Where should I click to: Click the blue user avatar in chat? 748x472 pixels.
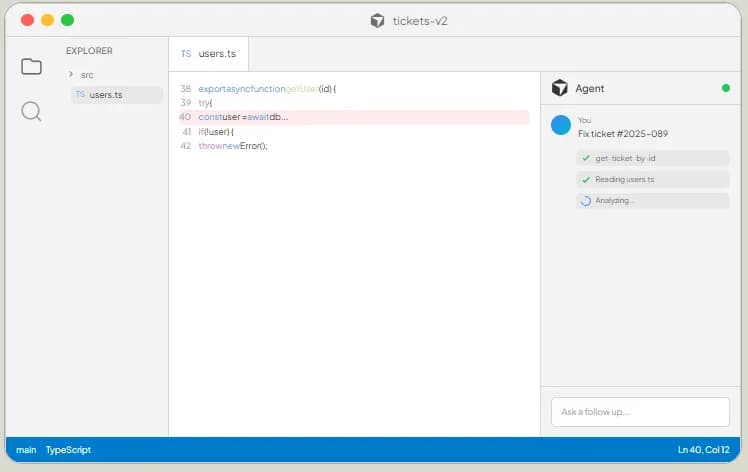[561, 125]
